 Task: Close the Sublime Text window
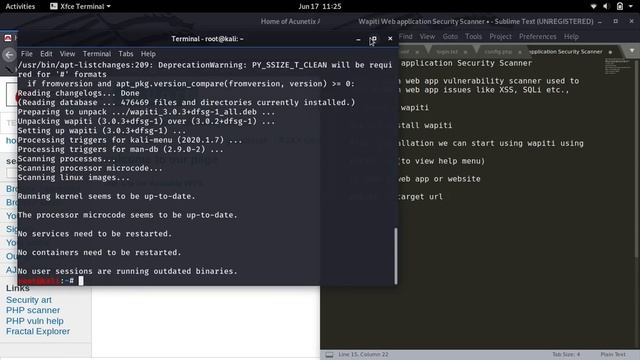click(x=631, y=21)
